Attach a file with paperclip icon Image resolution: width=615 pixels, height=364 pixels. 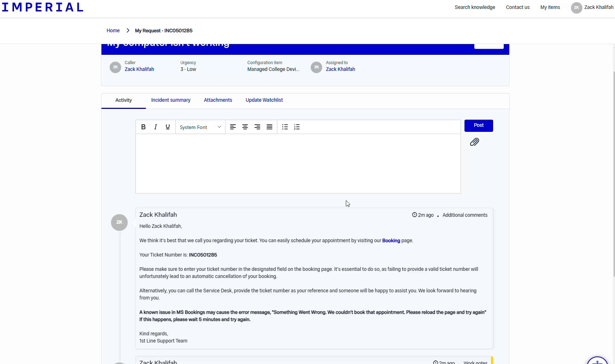point(474,142)
